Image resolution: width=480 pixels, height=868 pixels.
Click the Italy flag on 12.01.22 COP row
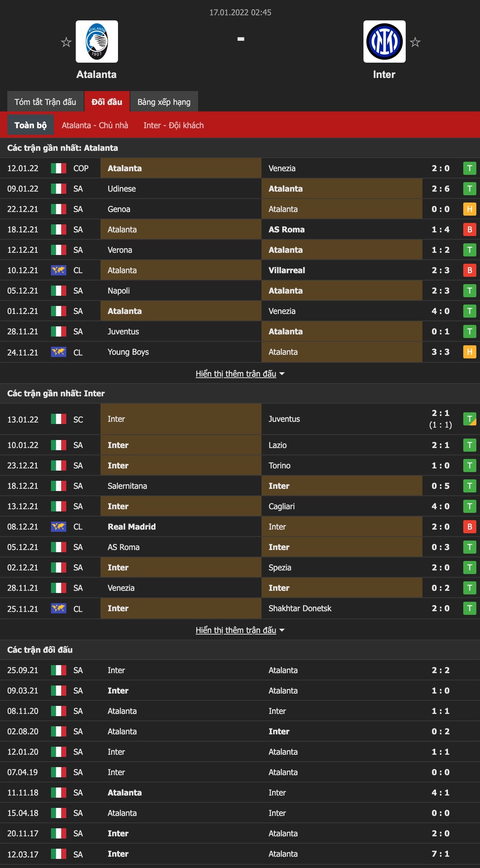point(59,168)
